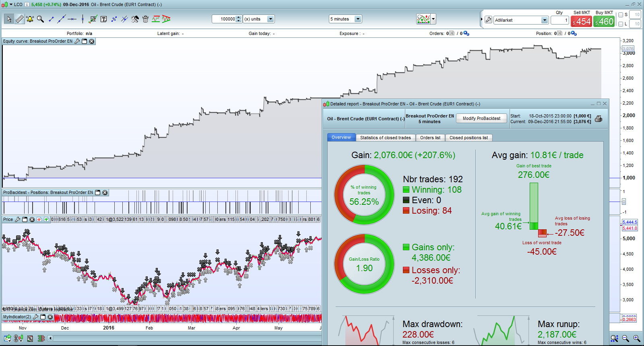Image resolution: width=644 pixels, height=346 pixels.
Task: Select the red-green channel drawing tool
Action: pyautogui.click(x=156, y=19)
